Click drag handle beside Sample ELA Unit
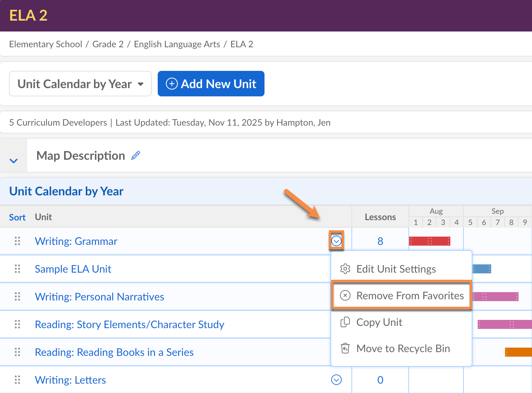 [x=17, y=269]
